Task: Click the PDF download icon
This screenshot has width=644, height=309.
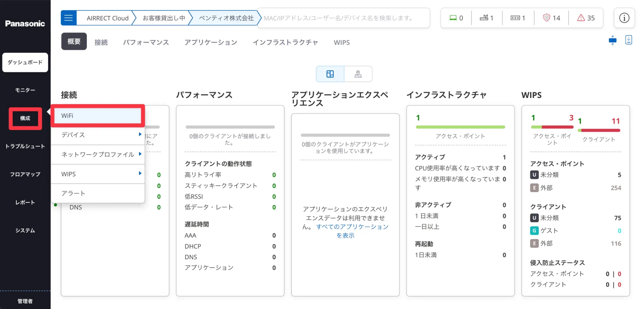Action: click(629, 40)
